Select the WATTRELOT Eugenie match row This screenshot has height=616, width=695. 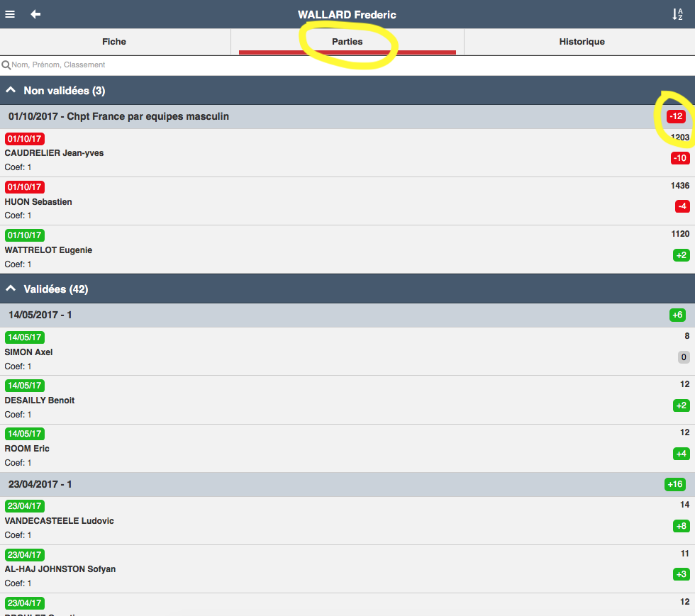[347, 250]
